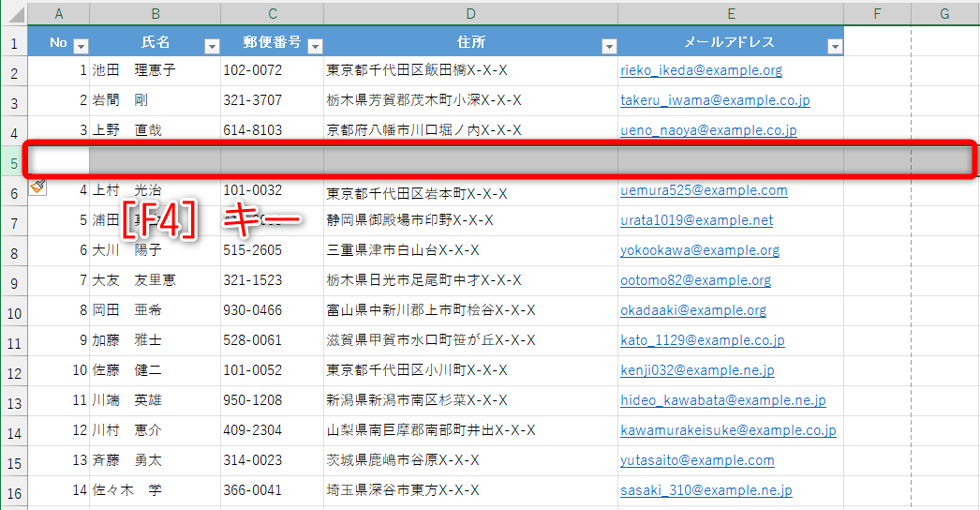Select address cell 静岡県御殿場市印野X-X-X
980x510 pixels.
(x=470, y=221)
